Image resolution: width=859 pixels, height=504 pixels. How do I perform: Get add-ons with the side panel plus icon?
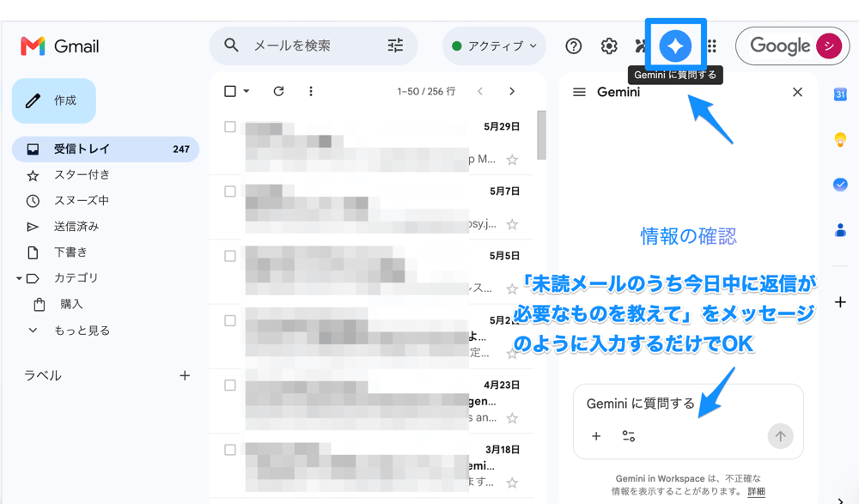(840, 302)
